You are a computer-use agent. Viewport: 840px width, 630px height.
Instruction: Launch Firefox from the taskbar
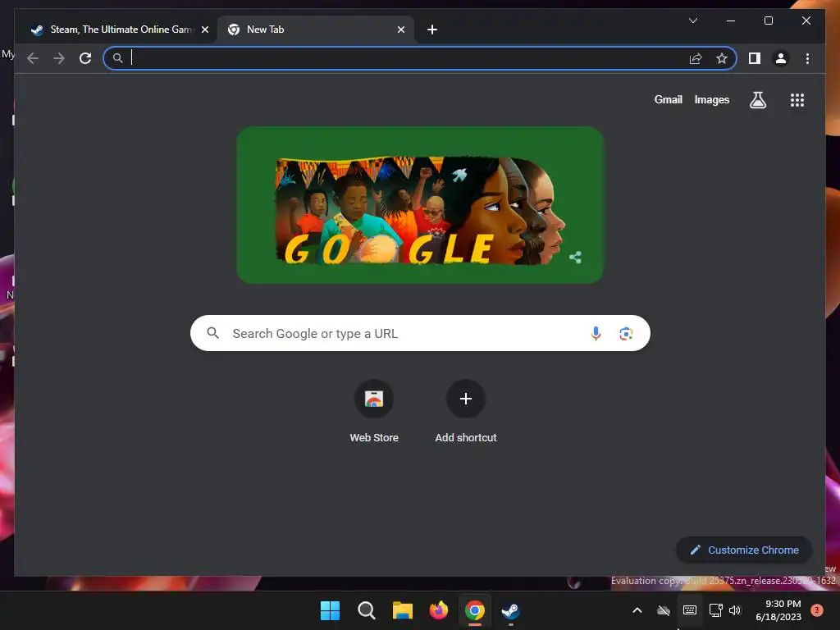click(439, 610)
